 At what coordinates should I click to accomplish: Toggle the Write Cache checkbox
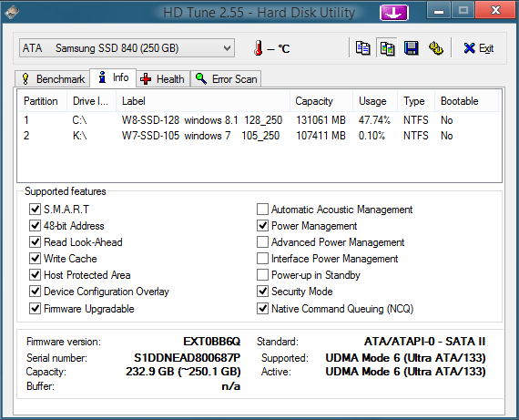tap(35, 259)
